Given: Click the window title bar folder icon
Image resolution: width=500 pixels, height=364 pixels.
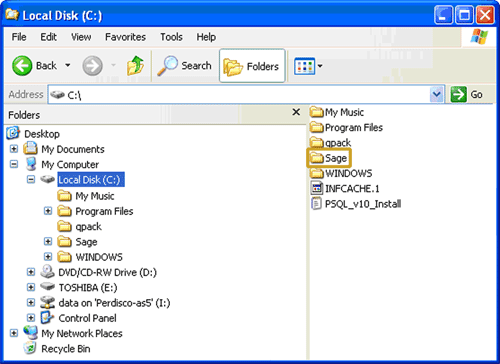Looking at the screenshot, I should 12,15.
